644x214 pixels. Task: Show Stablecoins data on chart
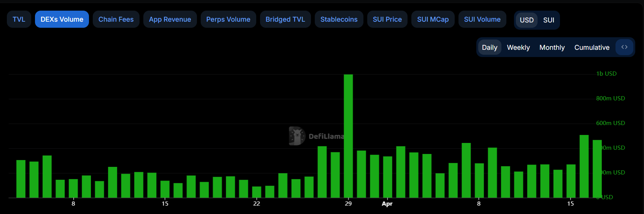tap(339, 19)
